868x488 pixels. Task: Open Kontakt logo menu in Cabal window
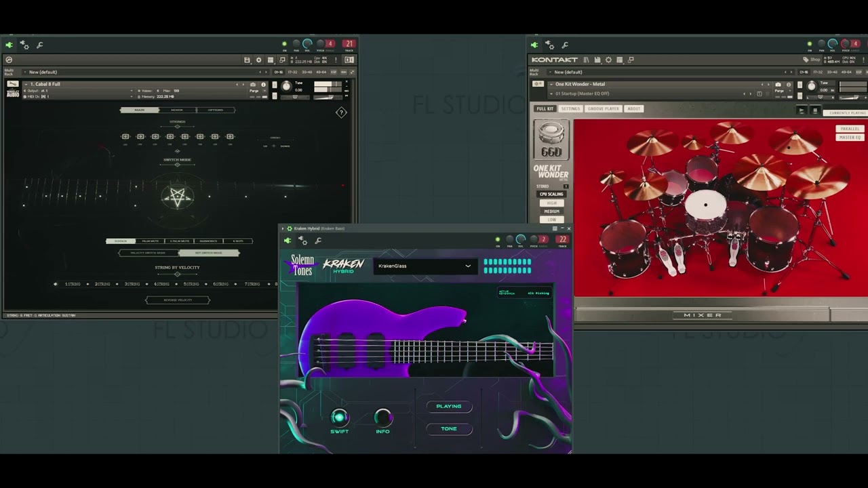(x=9, y=60)
